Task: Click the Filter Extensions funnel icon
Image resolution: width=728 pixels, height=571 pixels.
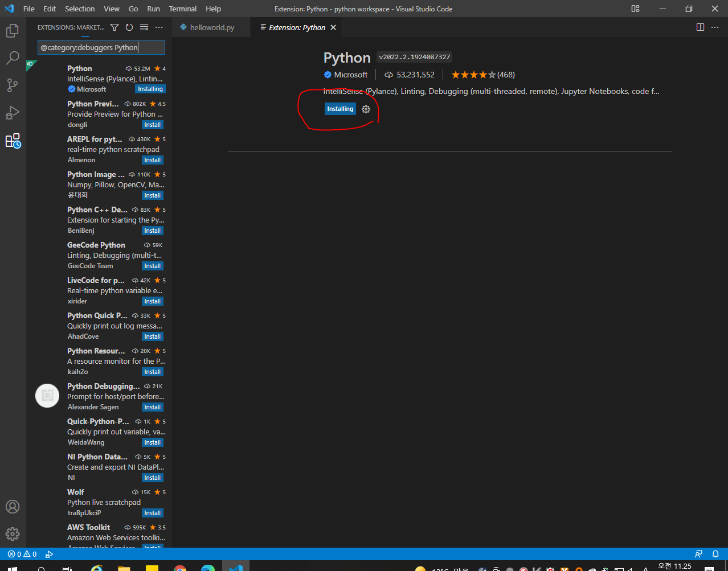Action: [x=114, y=27]
